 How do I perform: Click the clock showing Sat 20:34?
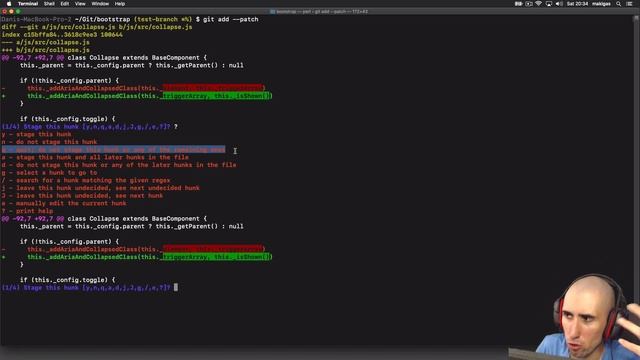[x=577, y=4]
